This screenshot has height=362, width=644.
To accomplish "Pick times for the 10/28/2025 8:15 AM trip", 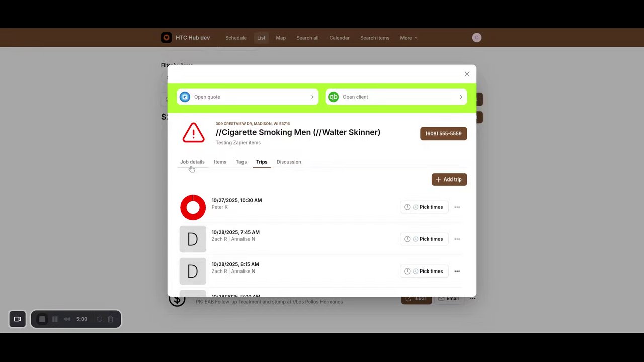I will (x=424, y=271).
